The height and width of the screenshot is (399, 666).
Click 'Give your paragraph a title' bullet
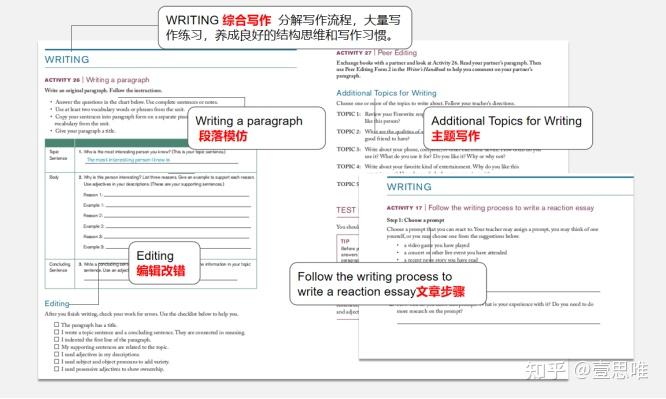point(85,131)
